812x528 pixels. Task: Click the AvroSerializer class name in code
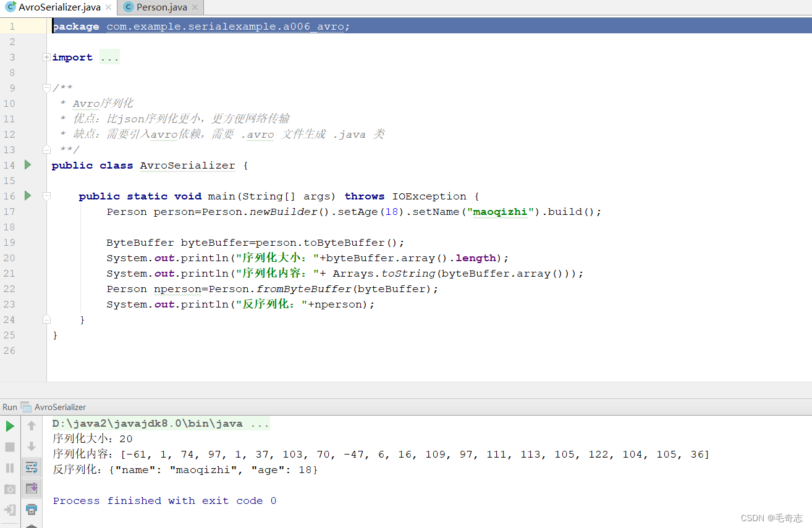[x=188, y=166]
